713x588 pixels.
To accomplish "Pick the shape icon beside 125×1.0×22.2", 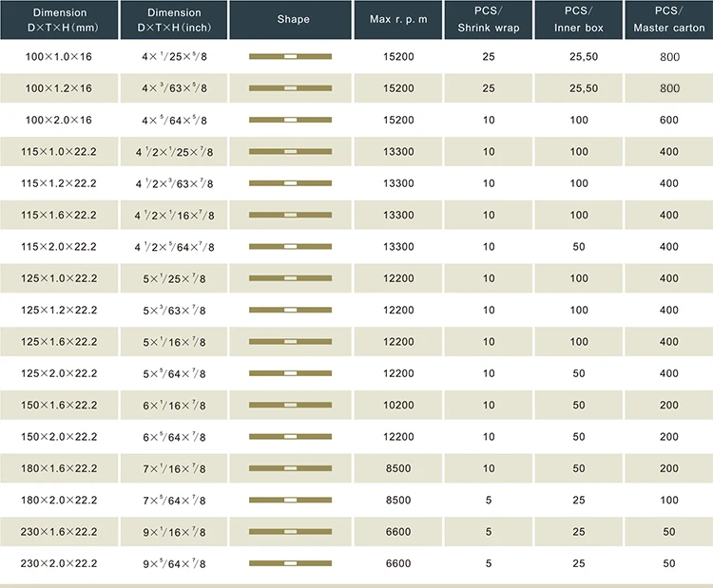I will click(290, 278).
